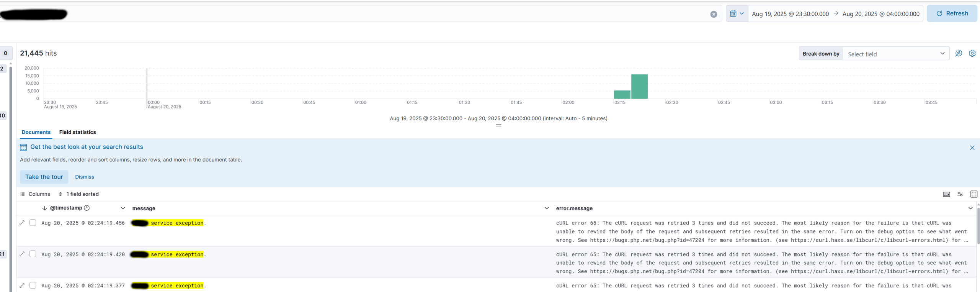This screenshot has height=292, width=980.
Task: Tick the checkbox for the 02:24:19.420 row
Action: [x=33, y=254]
